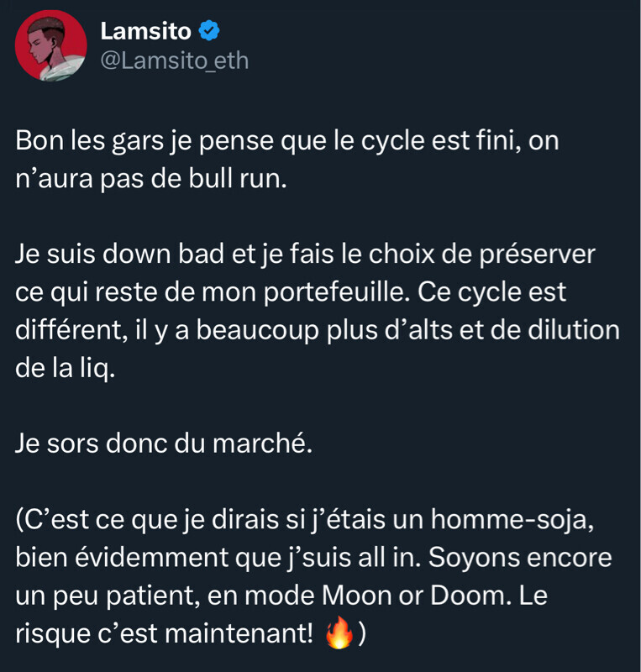Click the word "homme-soja"
This screenshot has width=641, height=672.
(512, 519)
